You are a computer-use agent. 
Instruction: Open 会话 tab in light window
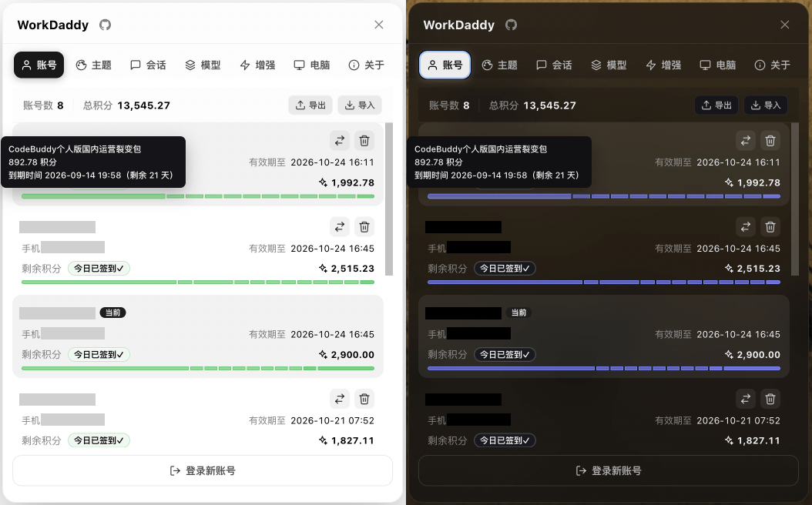click(x=148, y=65)
